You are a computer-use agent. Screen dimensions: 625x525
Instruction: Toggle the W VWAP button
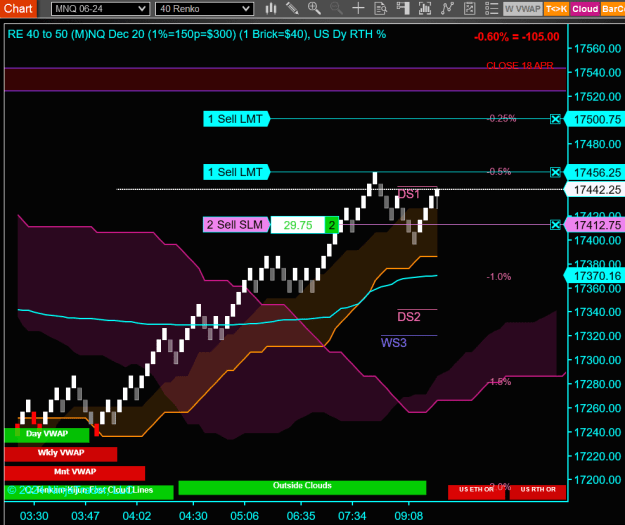(523, 9)
